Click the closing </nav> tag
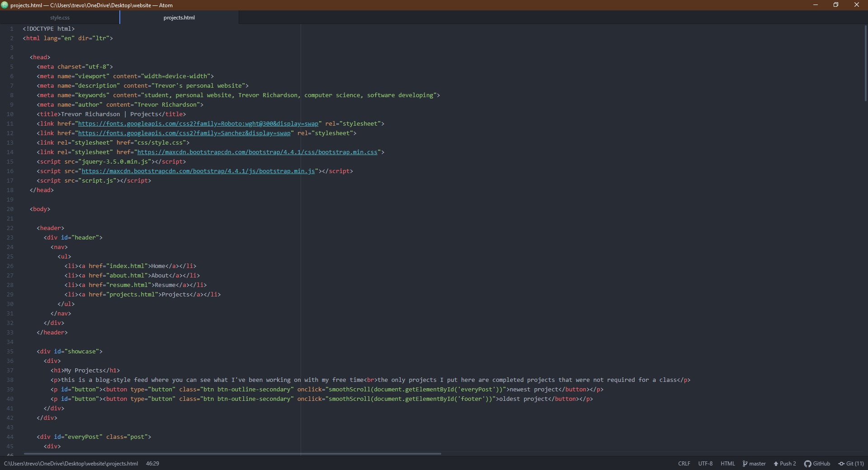 pos(61,314)
